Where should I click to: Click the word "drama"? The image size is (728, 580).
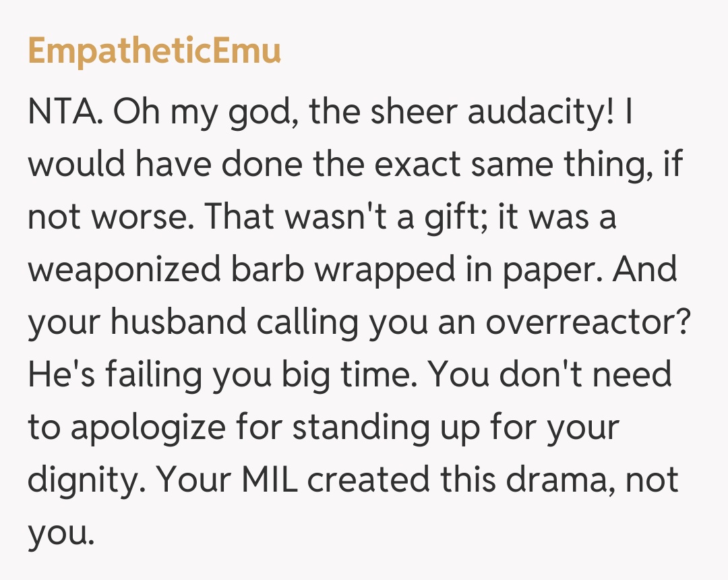point(551,478)
